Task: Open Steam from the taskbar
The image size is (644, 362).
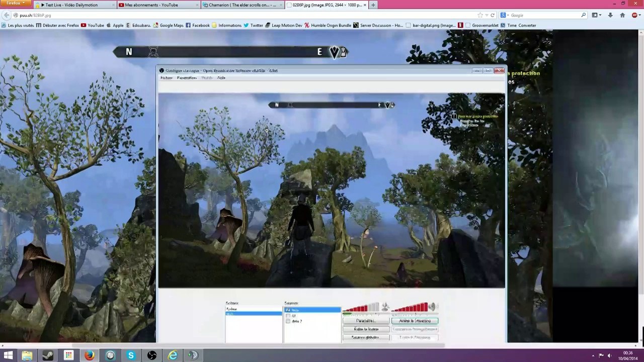Action: click(x=47, y=355)
